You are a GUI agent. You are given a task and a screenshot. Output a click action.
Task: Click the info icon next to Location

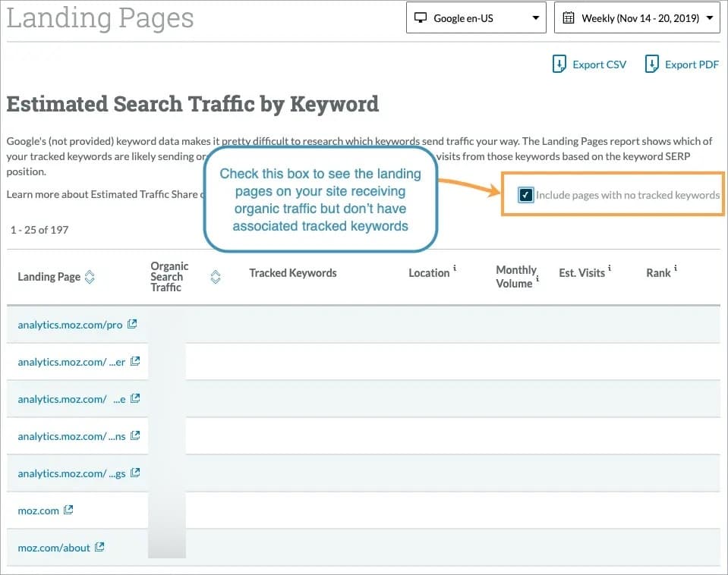[455, 267]
